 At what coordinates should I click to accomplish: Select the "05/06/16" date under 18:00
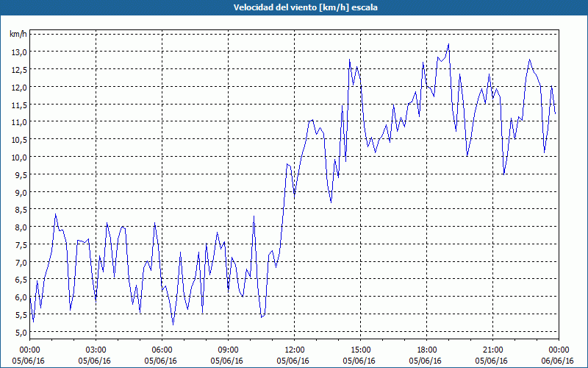click(426, 361)
